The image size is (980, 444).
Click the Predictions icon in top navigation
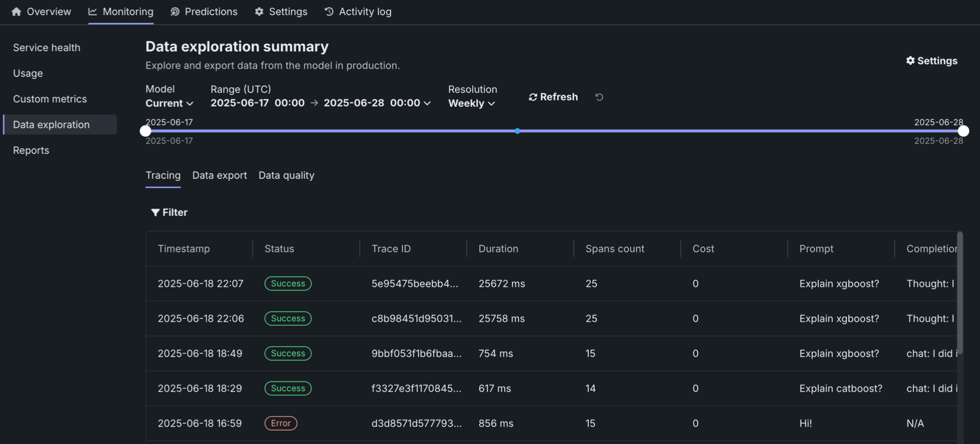175,11
